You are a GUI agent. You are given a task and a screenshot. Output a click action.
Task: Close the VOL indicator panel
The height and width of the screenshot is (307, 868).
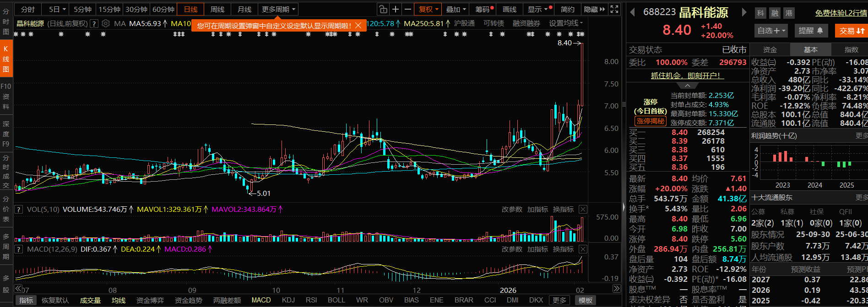tap(583, 209)
